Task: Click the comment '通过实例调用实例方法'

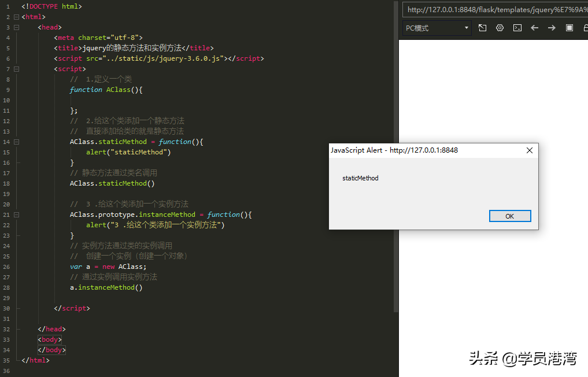Action: point(114,277)
